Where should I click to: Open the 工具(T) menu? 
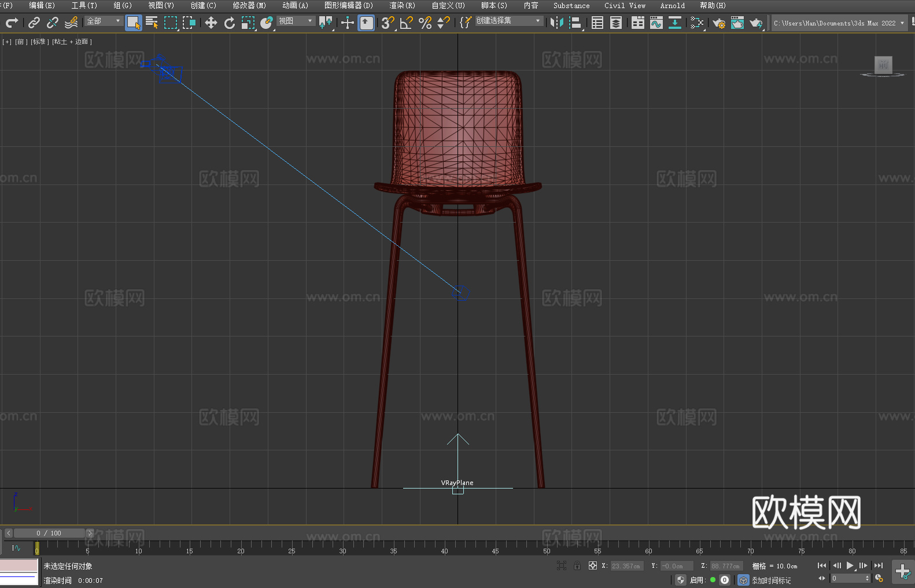click(84, 5)
